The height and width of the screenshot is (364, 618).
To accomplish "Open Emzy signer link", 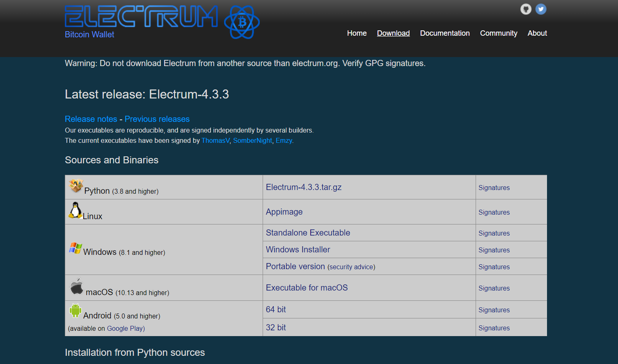I will click(284, 140).
